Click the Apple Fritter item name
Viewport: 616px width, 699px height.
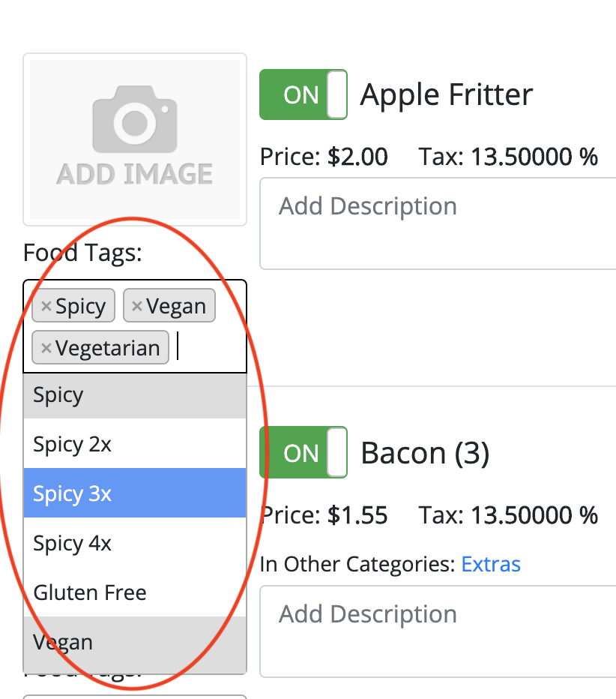coord(447,94)
